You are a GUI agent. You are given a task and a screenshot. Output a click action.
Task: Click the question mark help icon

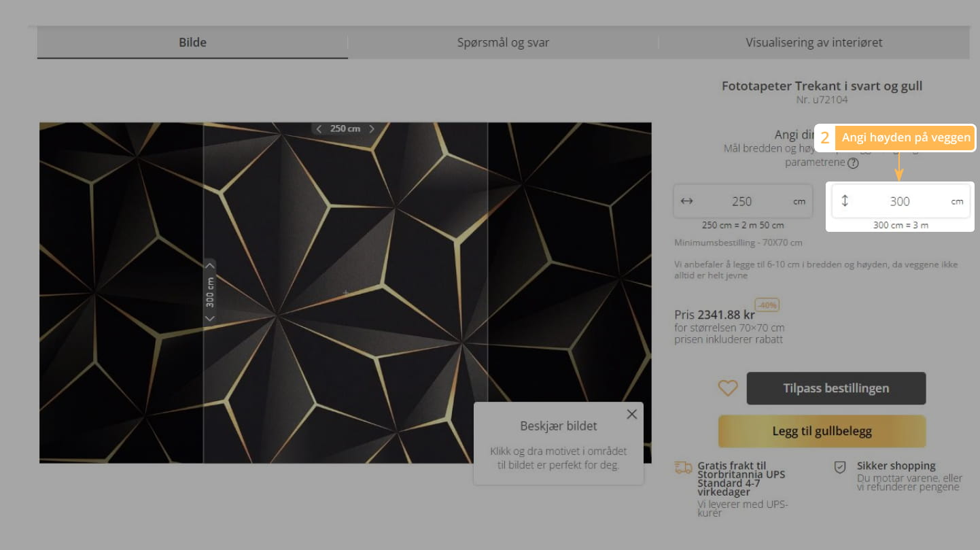(x=853, y=163)
